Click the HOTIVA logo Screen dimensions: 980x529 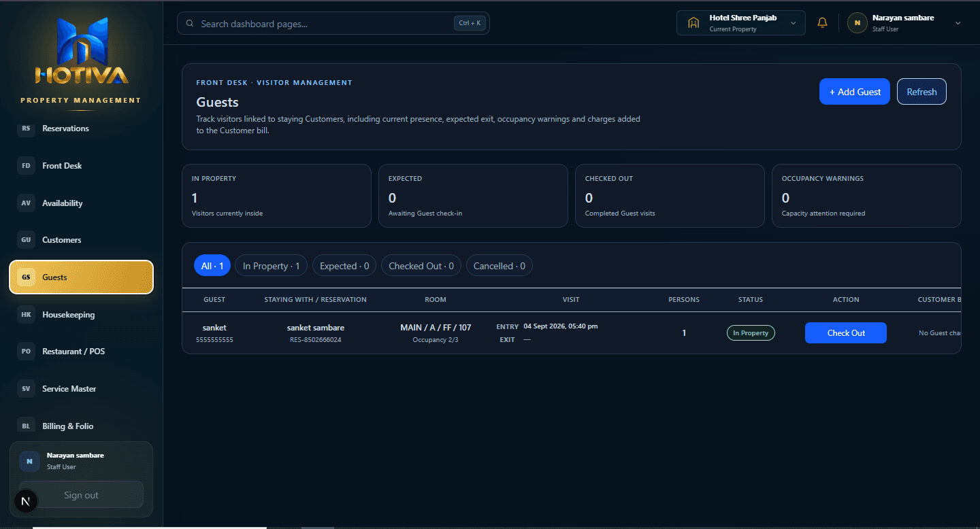(x=82, y=52)
